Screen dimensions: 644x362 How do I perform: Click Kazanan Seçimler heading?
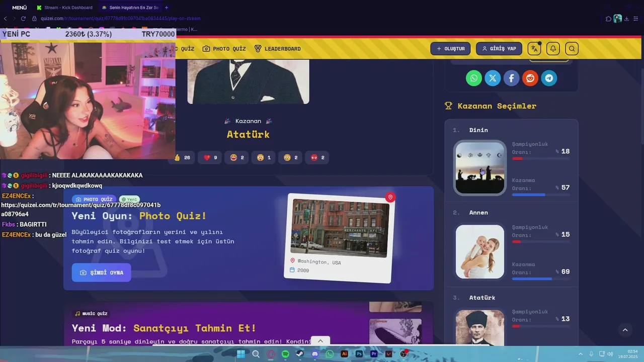click(x=497, y=106)
